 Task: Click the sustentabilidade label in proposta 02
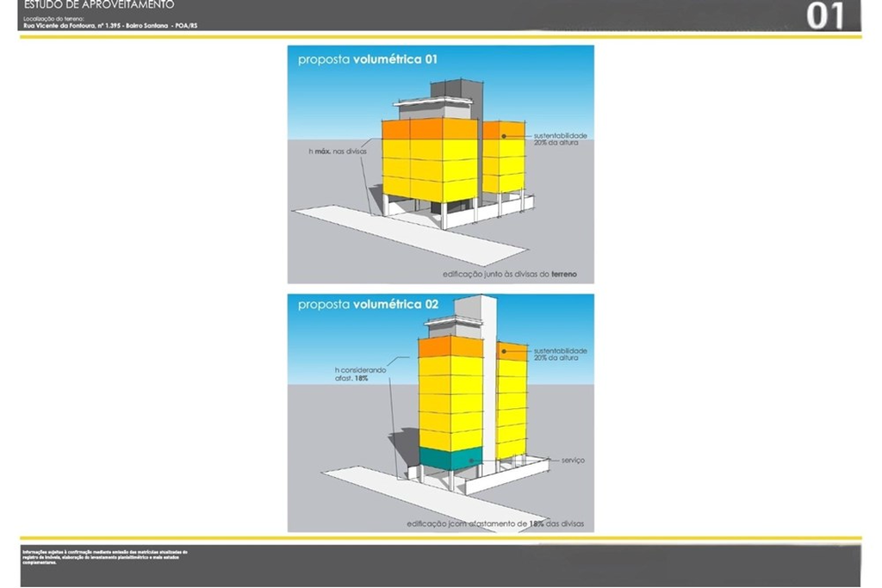tap(561, 355)
